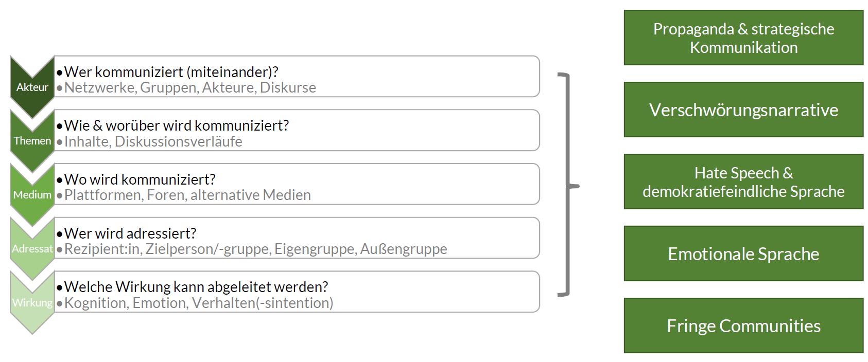This screenshot has width=868, height=362.
Task: Select the Emotionale Sprache box
Action: click(x=743, y=254)
